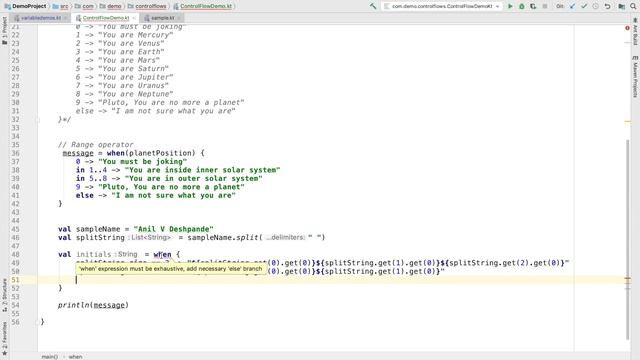Click 'in 1..4' range on line 38
The width and height of the screenshot is (640, 360).
click(x=91, y=170)
